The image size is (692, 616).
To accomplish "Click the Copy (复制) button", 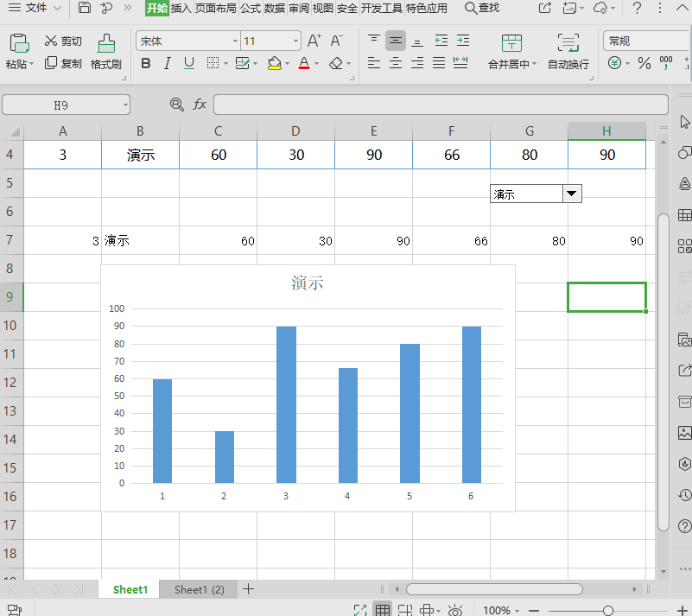I will (63, 64).
